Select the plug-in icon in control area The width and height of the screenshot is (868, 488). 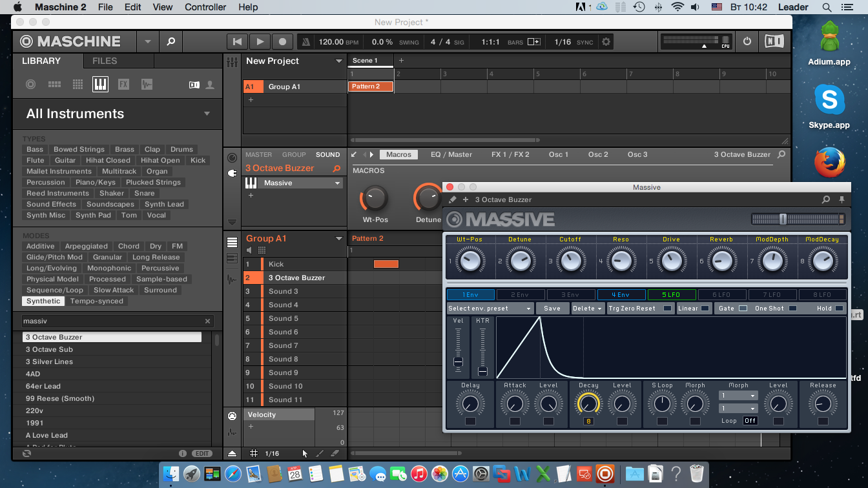point(232,173)
